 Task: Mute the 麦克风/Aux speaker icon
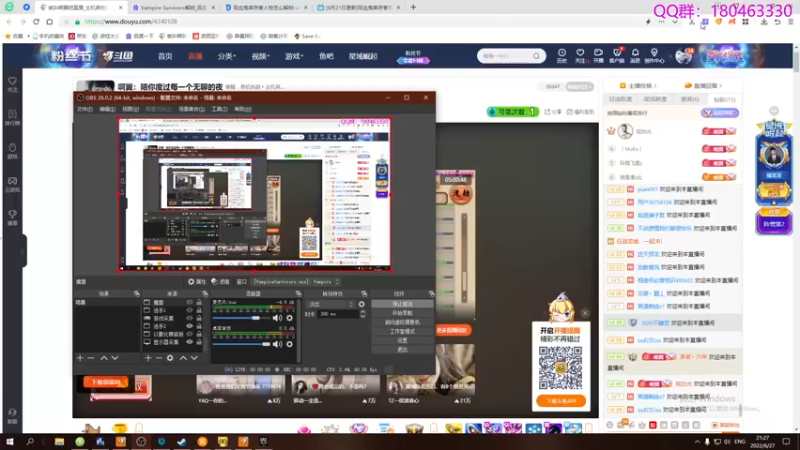point(277,318)
